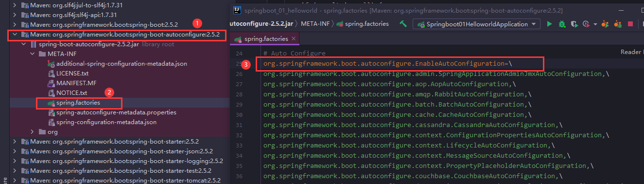Open the Springboot01HelloworldApplication run configuration dropdown

point(476,24)
